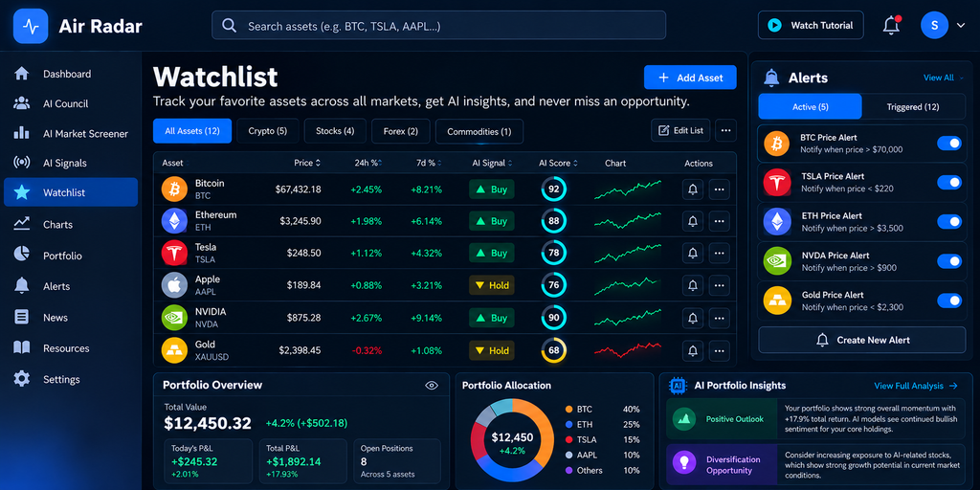Open more actions for Bitcoin row

point(720,189)
